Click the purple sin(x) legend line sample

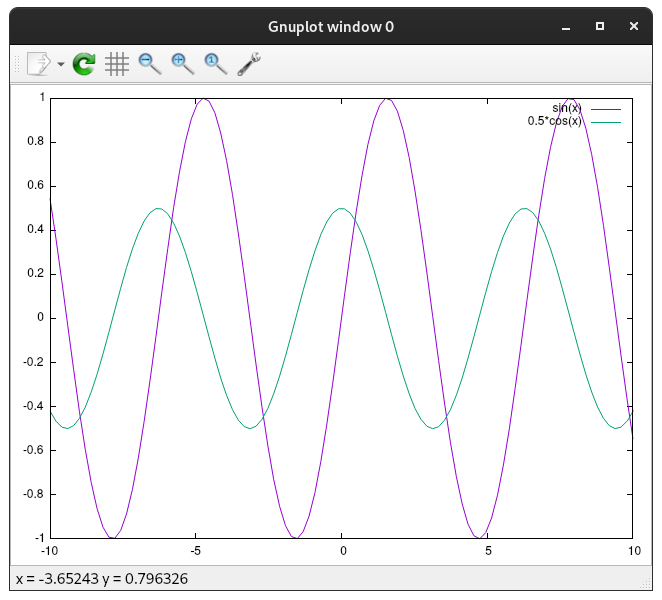pyautogui.click(x=606, y=109)
